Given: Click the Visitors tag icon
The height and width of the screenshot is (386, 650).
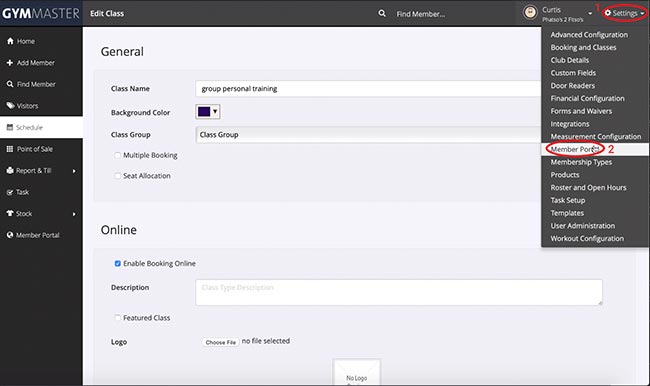Looking at the screenshot, I should (10, 106).
